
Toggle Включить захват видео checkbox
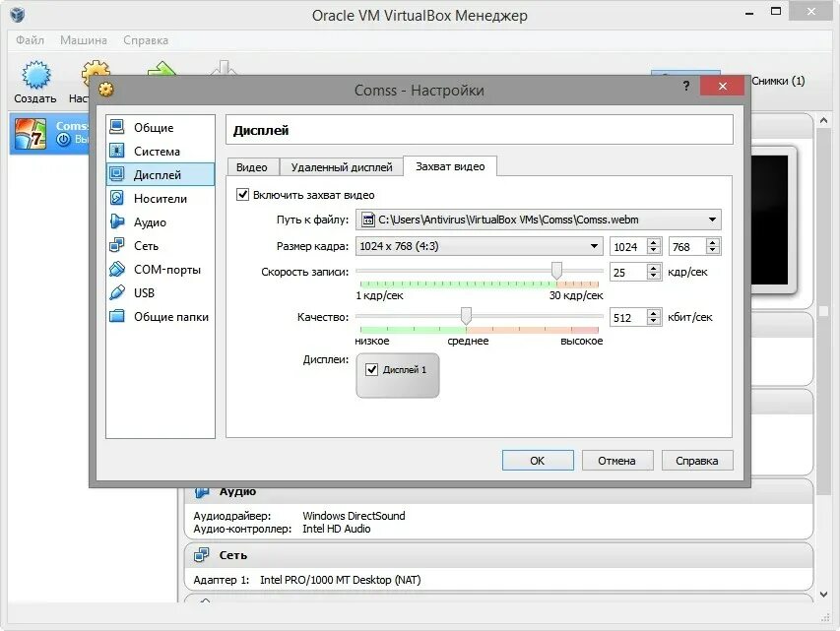(242, 195)
